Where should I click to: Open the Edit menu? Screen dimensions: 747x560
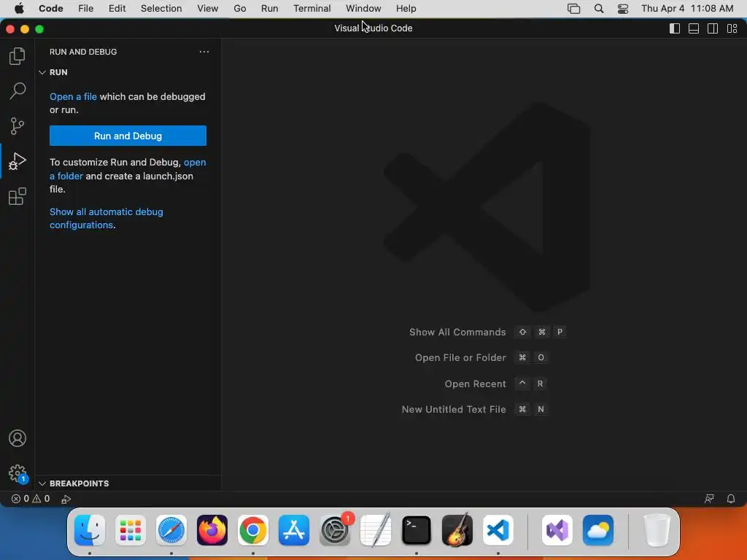point(117,9)
